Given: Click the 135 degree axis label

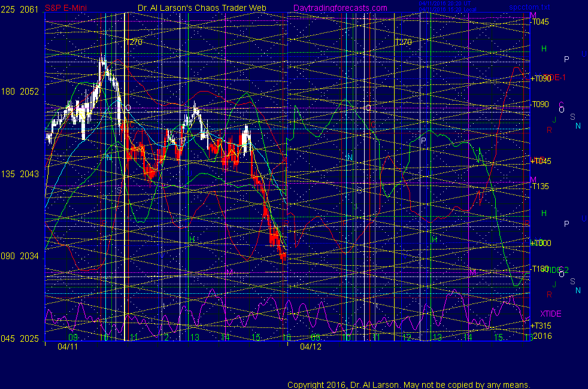Looking at the screenshot, I should point(9,174).
